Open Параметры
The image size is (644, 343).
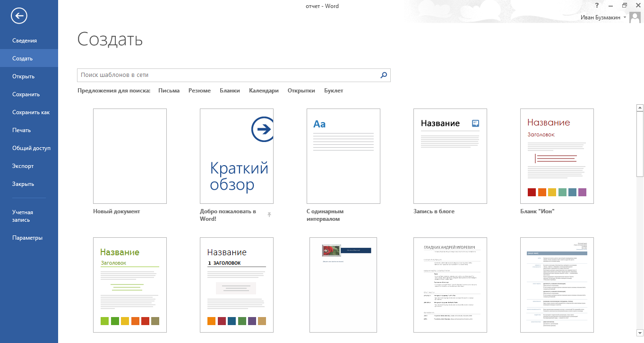pyautogui.click(x=29, y=238)
